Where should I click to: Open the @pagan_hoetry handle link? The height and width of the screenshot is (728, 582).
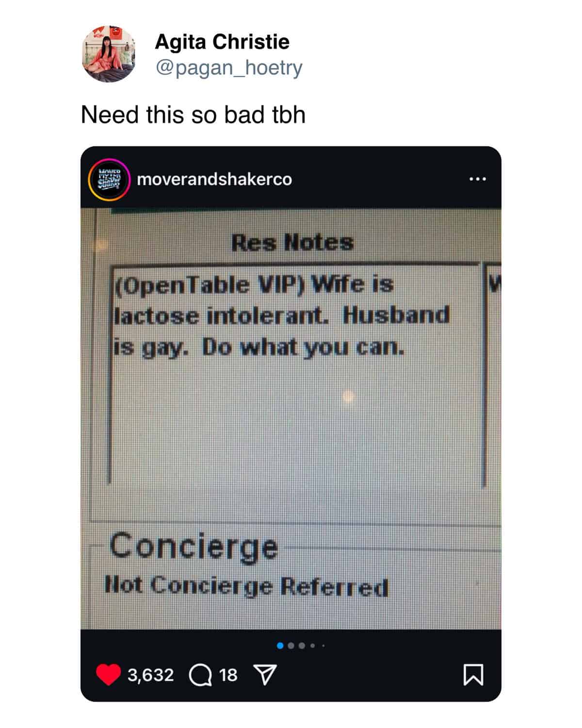pyautogui.click(x=228, y=67)
